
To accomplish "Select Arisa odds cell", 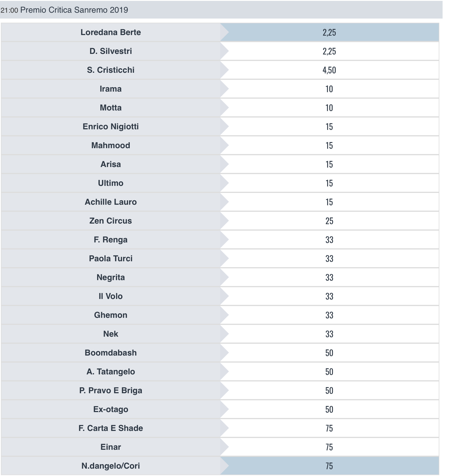I will pyautogui.click(x=329, y=164).
